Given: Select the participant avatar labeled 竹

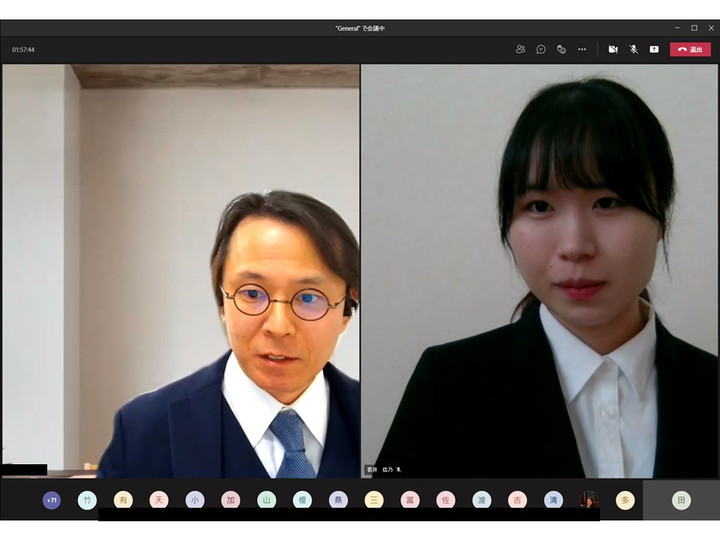Looking at the screenshot, I should 87,500.
